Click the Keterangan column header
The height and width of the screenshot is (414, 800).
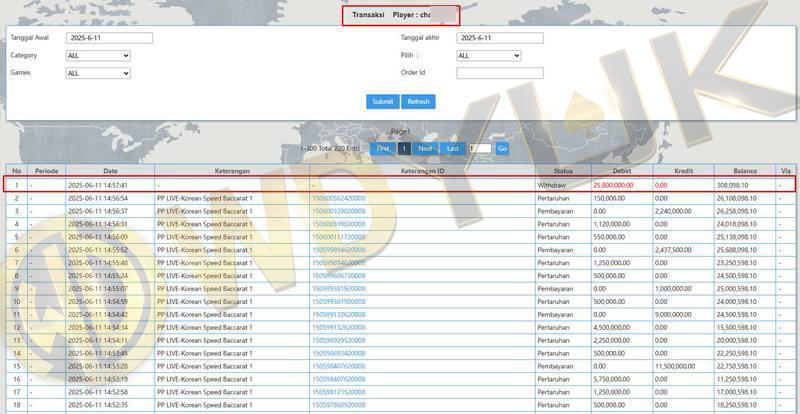232,171
